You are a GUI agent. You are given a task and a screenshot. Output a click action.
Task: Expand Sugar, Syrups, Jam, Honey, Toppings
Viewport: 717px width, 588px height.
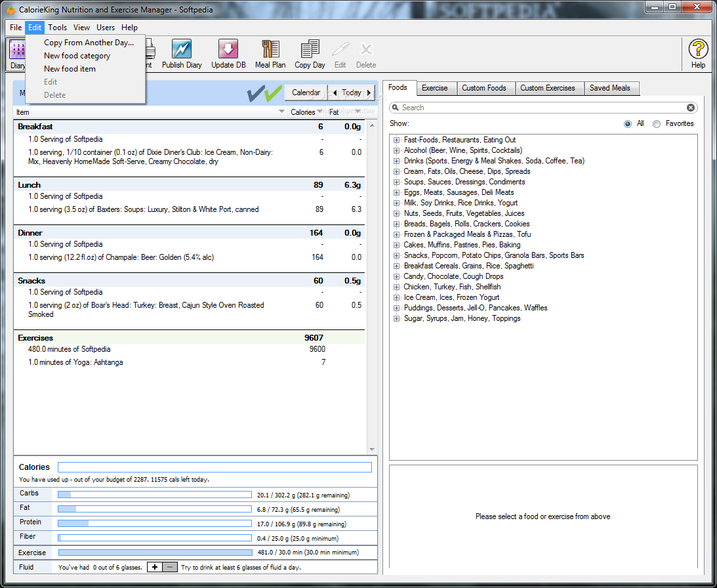click(396, 319)
